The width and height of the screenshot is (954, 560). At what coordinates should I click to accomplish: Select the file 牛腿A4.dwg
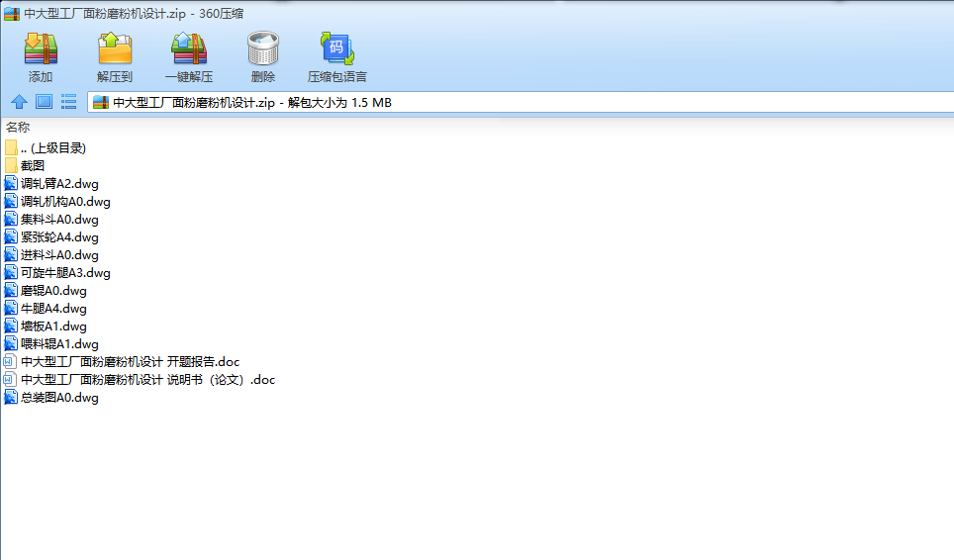[46, 309]
